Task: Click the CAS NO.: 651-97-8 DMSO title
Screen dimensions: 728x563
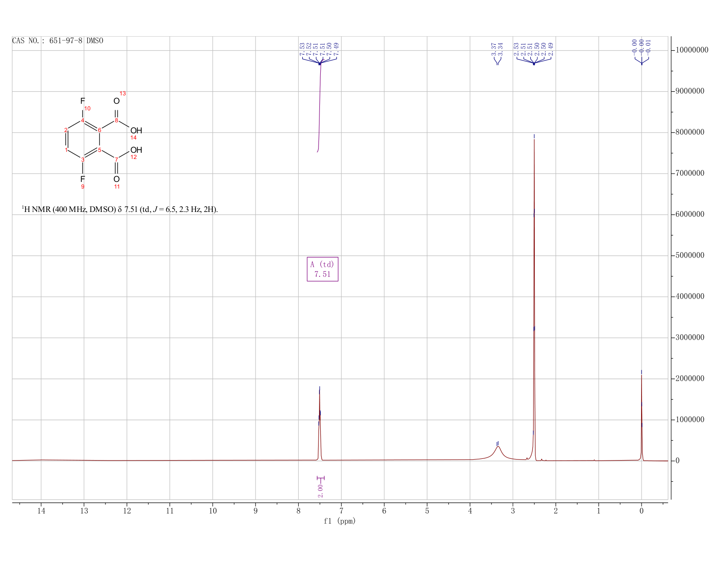Action: click(58, 41)
